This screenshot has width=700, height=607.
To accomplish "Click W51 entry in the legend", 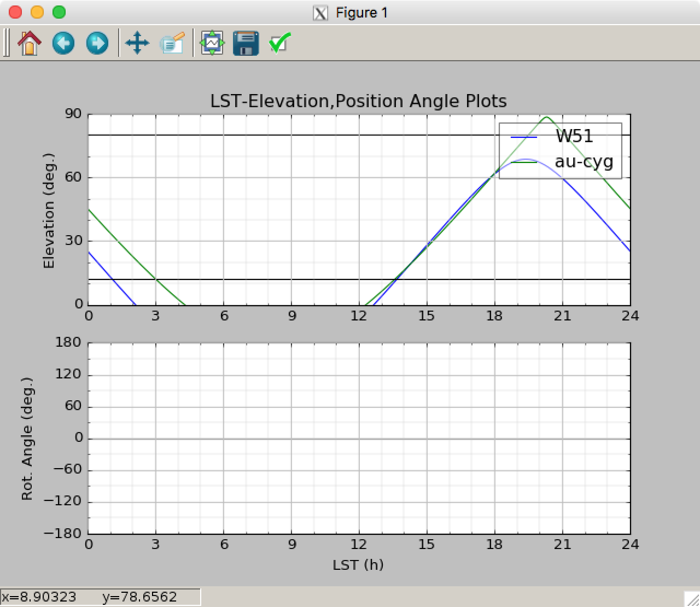I will 574,136.
